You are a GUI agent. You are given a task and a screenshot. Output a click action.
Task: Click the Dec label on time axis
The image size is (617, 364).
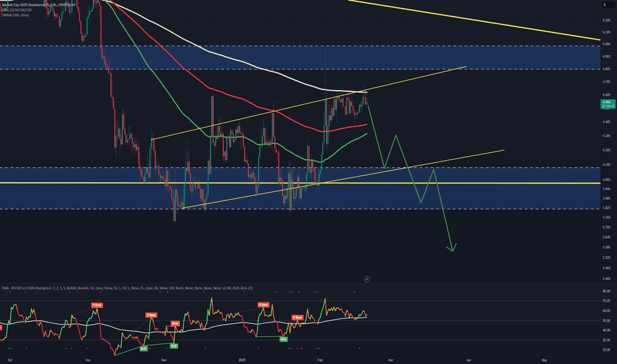(164, 360)
